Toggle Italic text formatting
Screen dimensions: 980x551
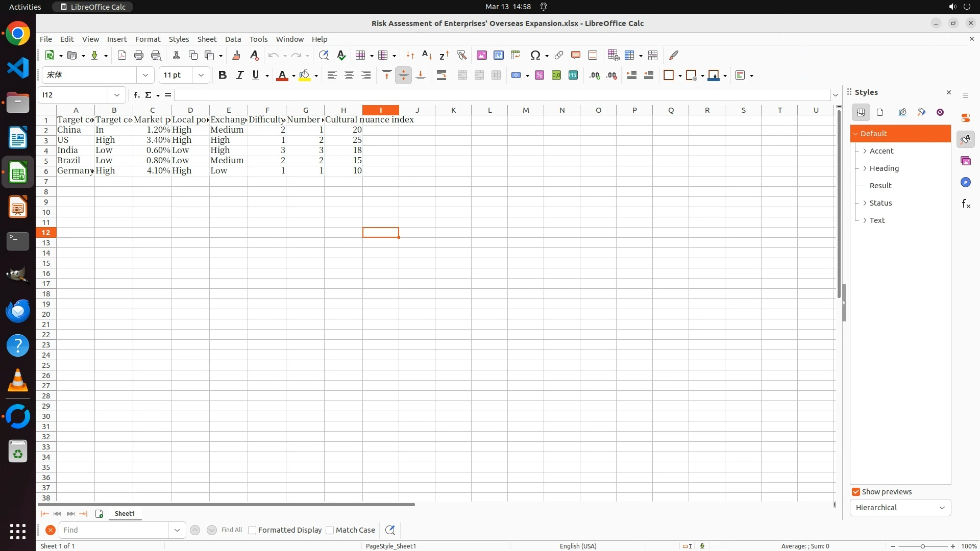click(239, 76)
